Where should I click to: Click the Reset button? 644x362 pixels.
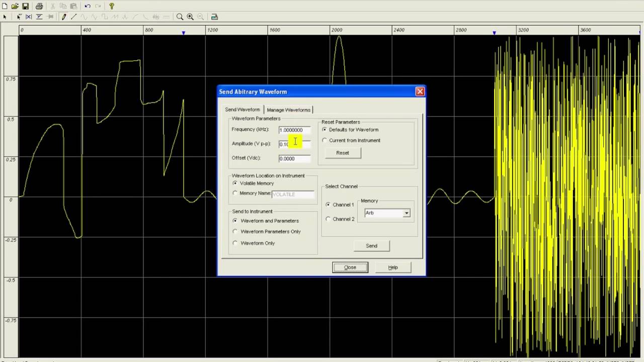coord(343,153)
